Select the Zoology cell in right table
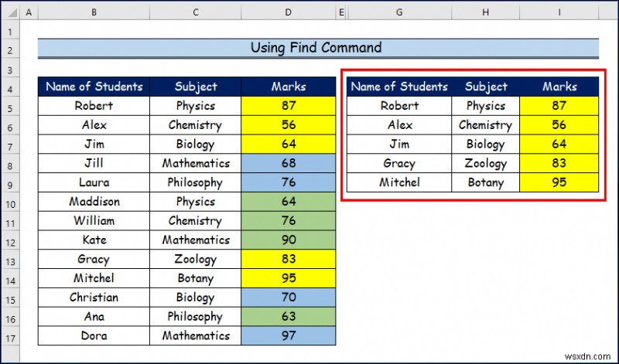The height and width of the screenshot is (364, 619). (x=486, y=163)
